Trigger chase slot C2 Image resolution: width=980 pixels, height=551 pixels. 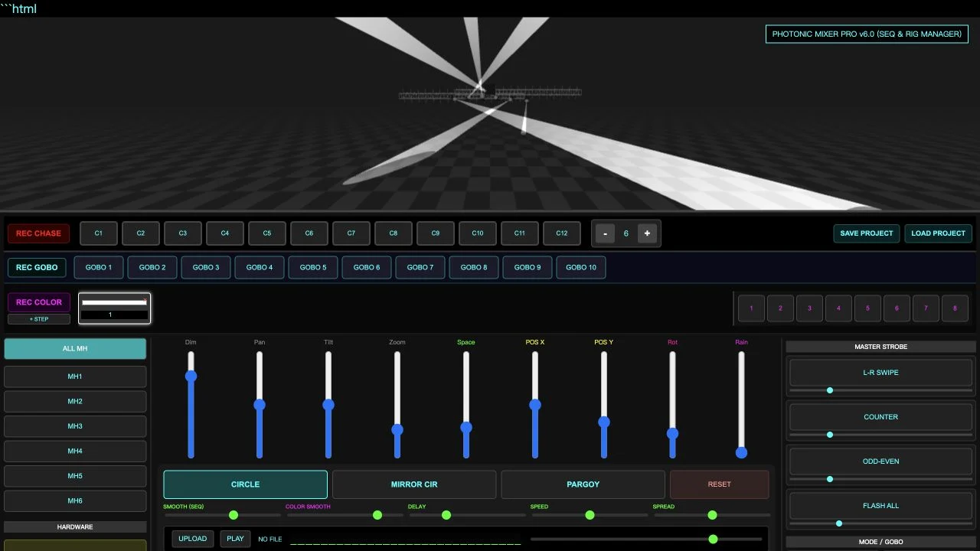click(x=141, y=233)
